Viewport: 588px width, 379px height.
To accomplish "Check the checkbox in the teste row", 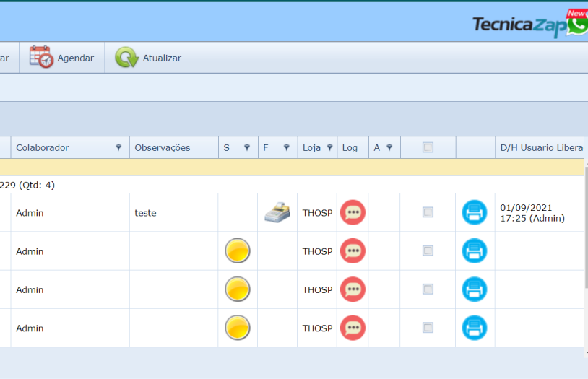I will [x=428, y=212].
